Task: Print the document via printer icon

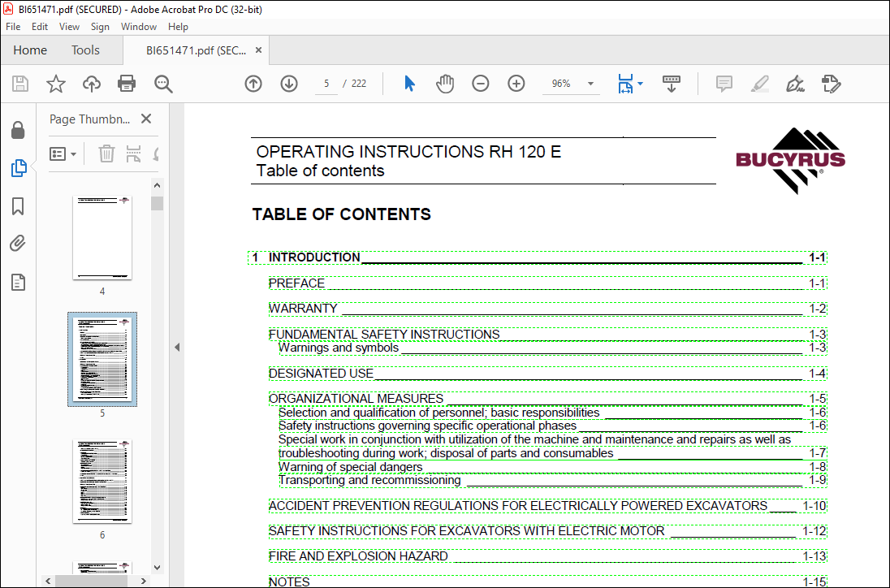Action: point(127,84)
